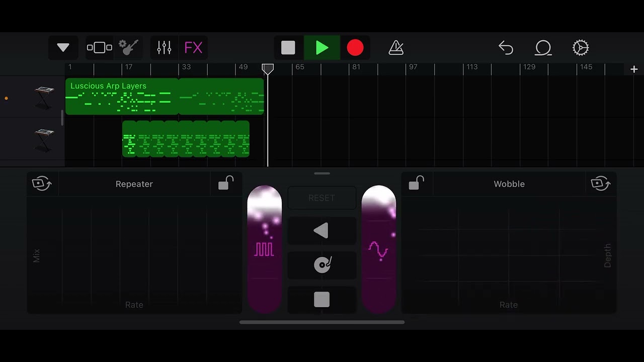Toggle the FX panel button
This screenshot has height=362, width=644.
(x=193, y=48)
